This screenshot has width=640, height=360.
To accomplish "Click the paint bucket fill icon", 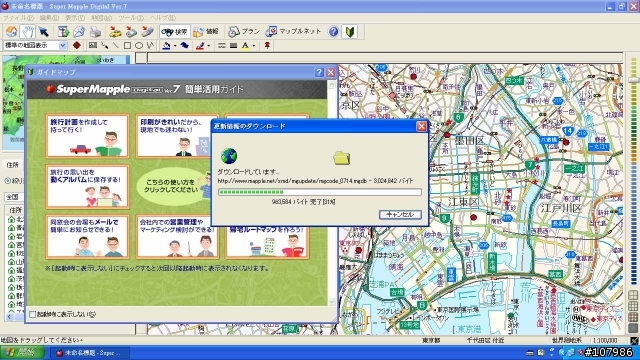I will [x=166, y=45].
